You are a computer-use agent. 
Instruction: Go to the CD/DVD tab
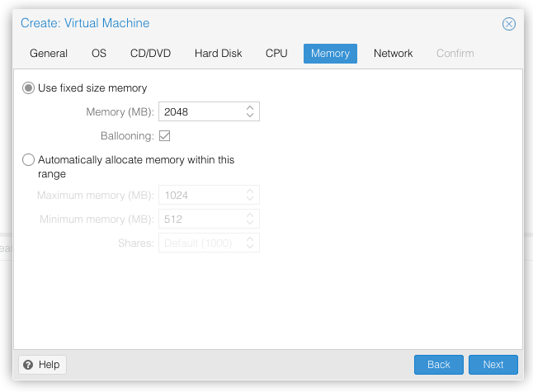[x=150, y=54]
